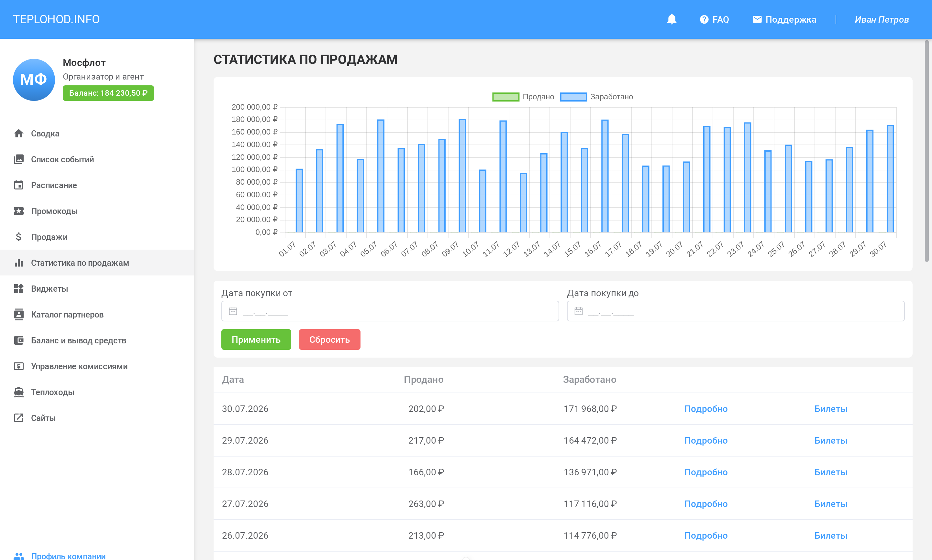932x560 pixels.
Task: Click the Заработано column header
Action: coord(590,379)
